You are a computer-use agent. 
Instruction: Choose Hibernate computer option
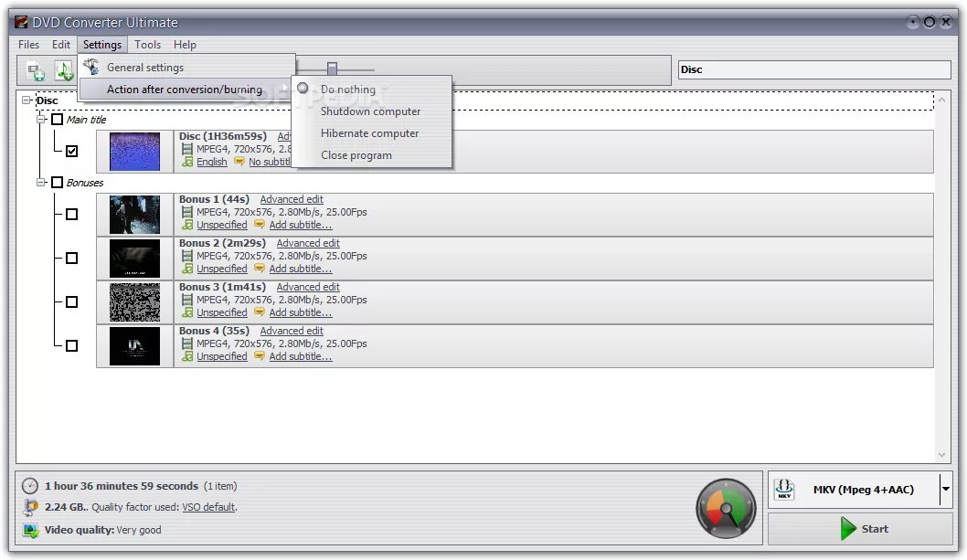tap(371, 133)
